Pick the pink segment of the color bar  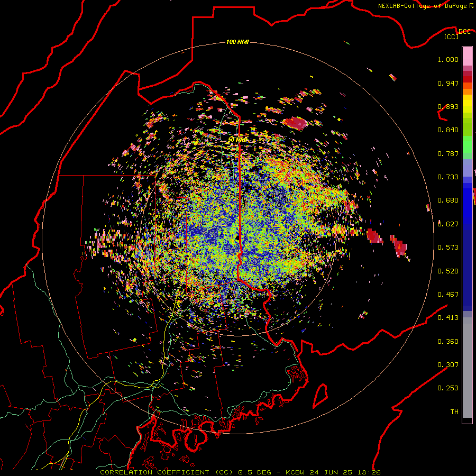point(467,56)
